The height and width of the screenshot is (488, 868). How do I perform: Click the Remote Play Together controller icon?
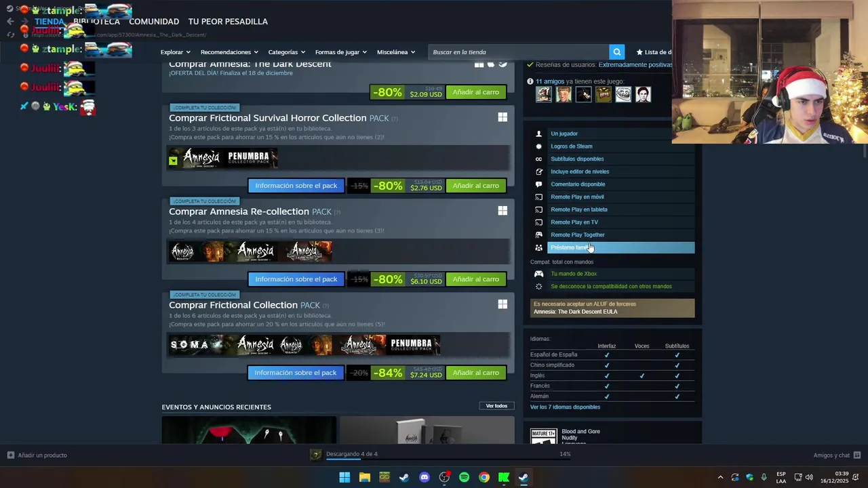(x=539, y=235)
